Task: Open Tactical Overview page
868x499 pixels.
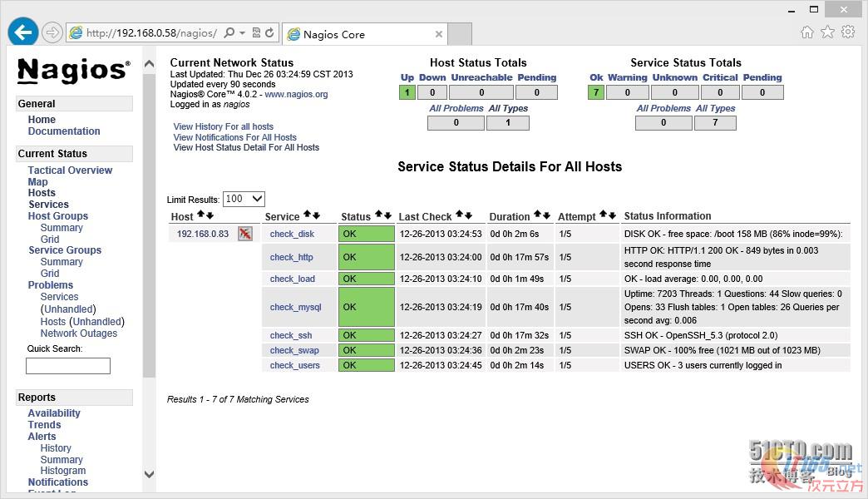Action: tap(71, 170)
